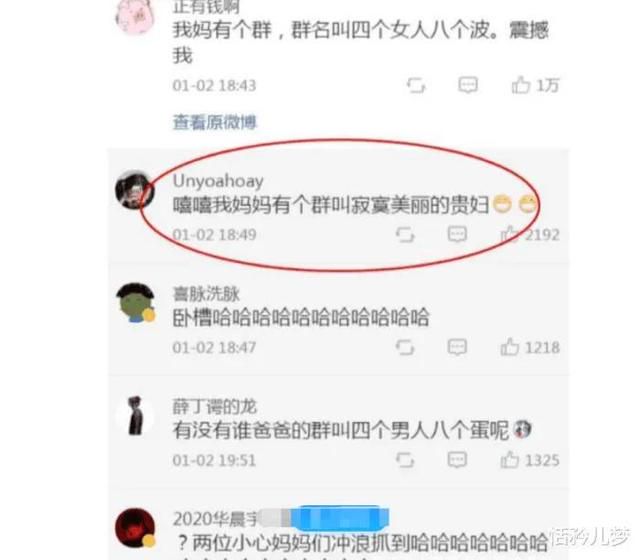Open the 查看原微博 link
Image resolution: width=640 pixels, height=560 pixels.
point(215,122)
